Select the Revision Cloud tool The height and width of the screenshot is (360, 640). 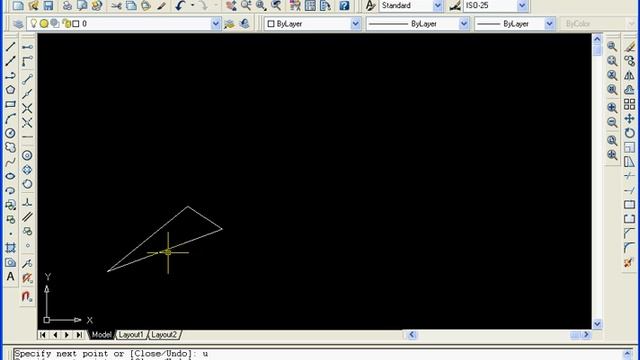coord(11,147)
